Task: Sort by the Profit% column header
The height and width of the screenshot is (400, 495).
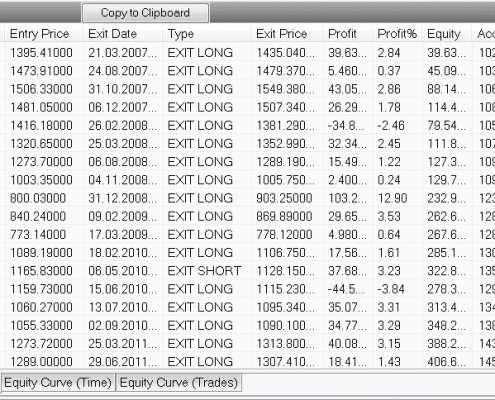Action: (397, 34)
